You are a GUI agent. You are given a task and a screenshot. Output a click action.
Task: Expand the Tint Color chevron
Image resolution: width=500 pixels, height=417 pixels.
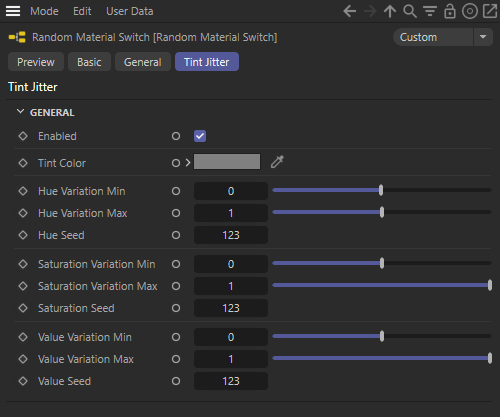coord(188,163)
